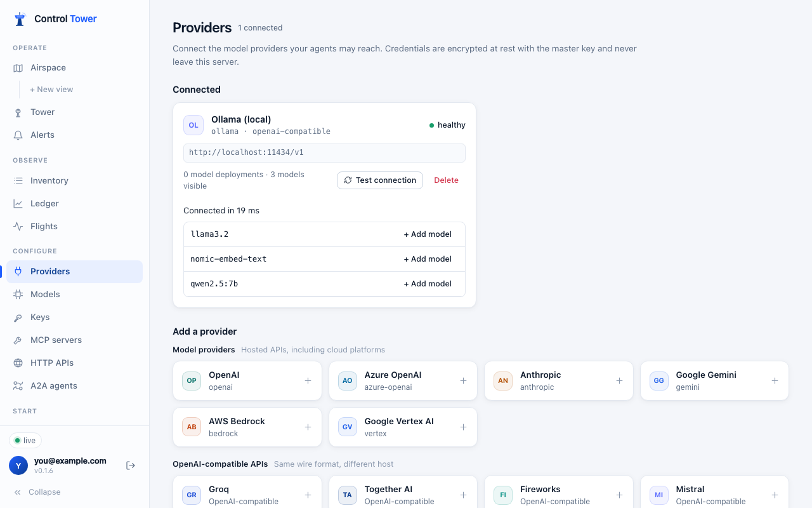Click the sign-out icon beside user email

(131, 465)
